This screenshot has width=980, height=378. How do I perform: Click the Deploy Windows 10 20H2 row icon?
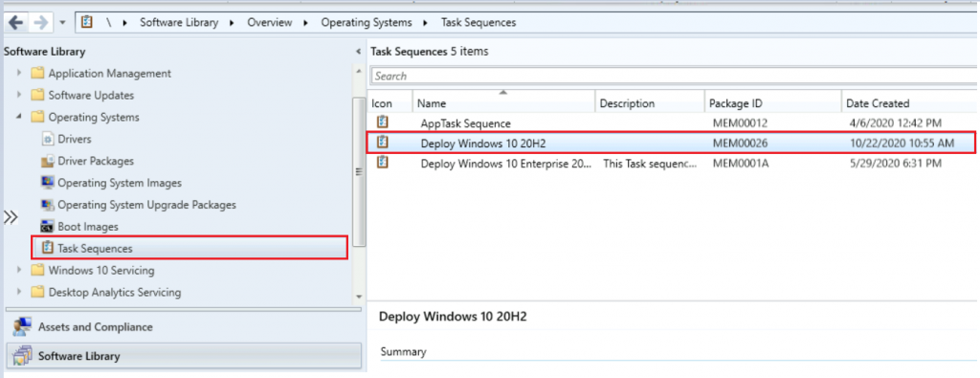(x=383, y=142)
